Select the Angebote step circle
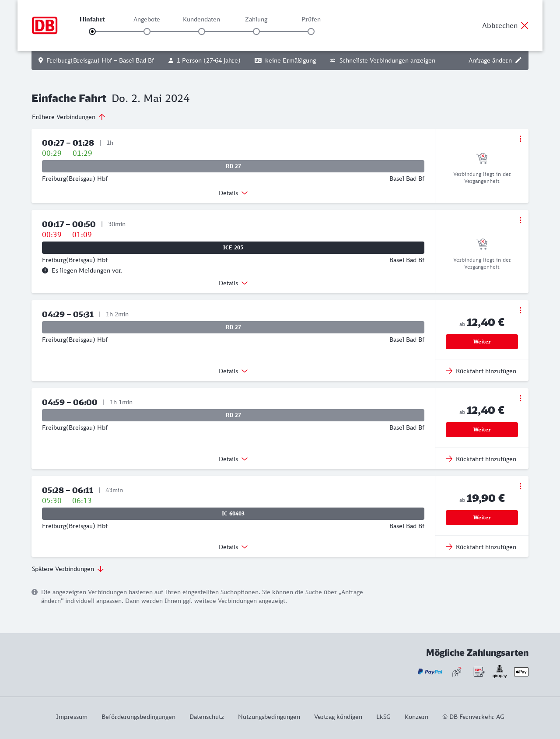The image size is (560, 739). pos(147,32)
